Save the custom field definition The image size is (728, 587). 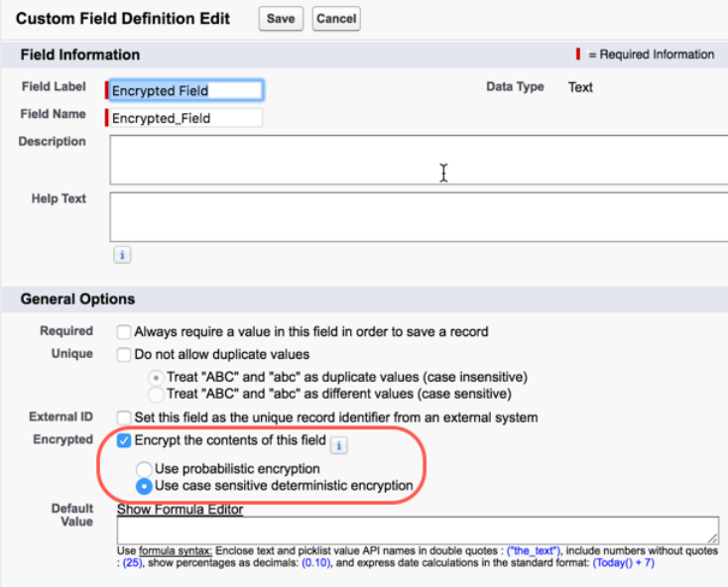tap(281, 19)
